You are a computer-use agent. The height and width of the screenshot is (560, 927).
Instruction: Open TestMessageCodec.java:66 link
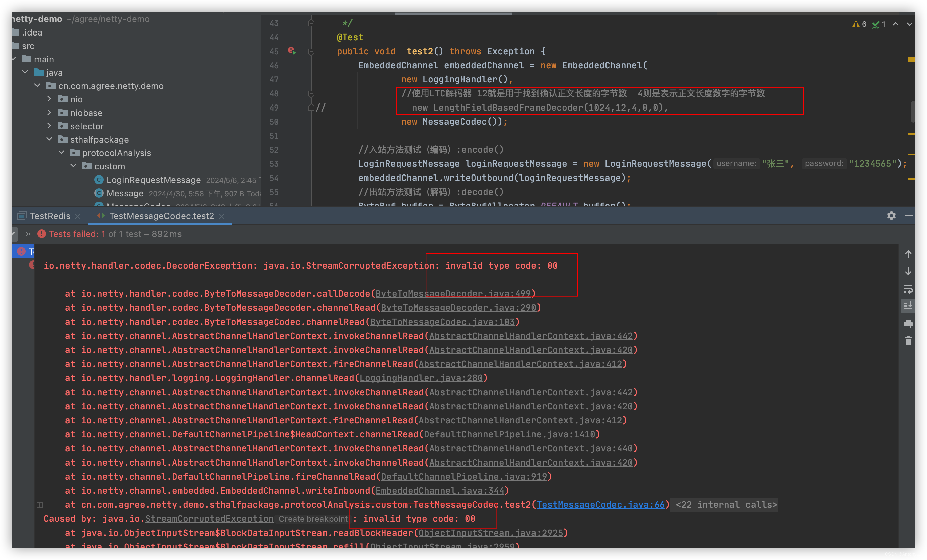(x=600, y=505)
